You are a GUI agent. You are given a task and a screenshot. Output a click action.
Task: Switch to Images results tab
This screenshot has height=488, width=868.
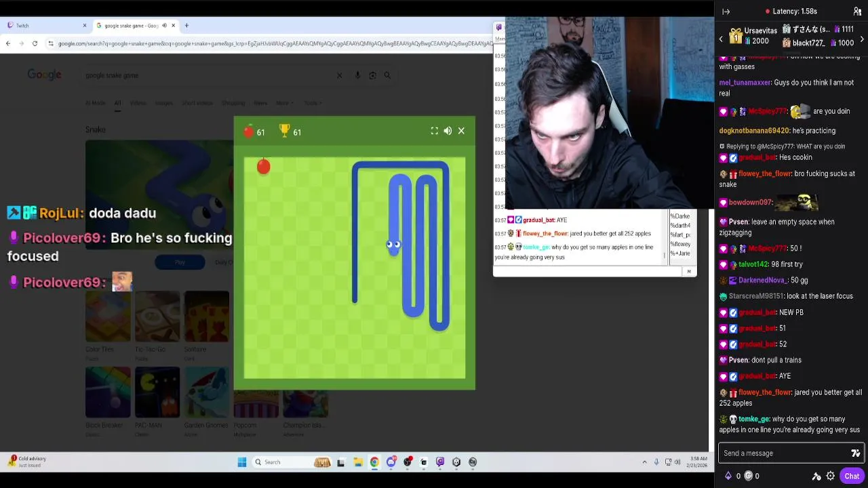pos(163,103)
